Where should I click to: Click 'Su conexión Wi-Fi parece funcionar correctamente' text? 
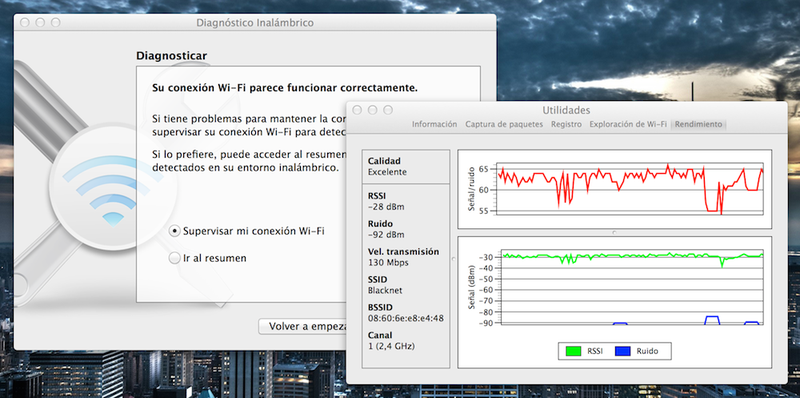(x=285, y=88)
